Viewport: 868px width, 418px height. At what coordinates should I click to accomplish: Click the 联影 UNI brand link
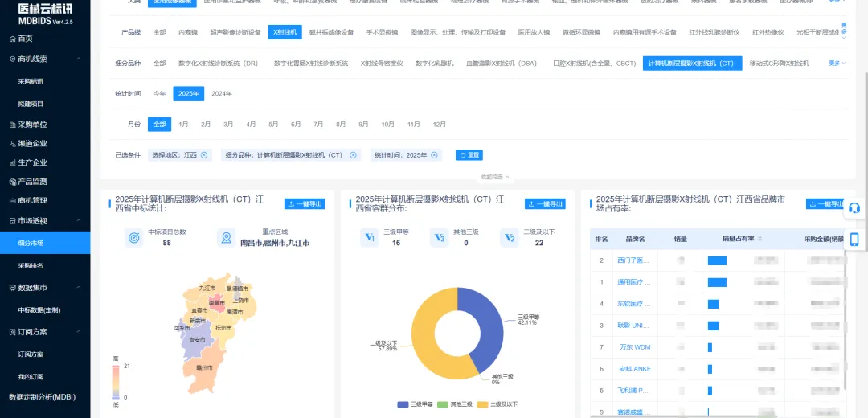[x=634, y=325]
